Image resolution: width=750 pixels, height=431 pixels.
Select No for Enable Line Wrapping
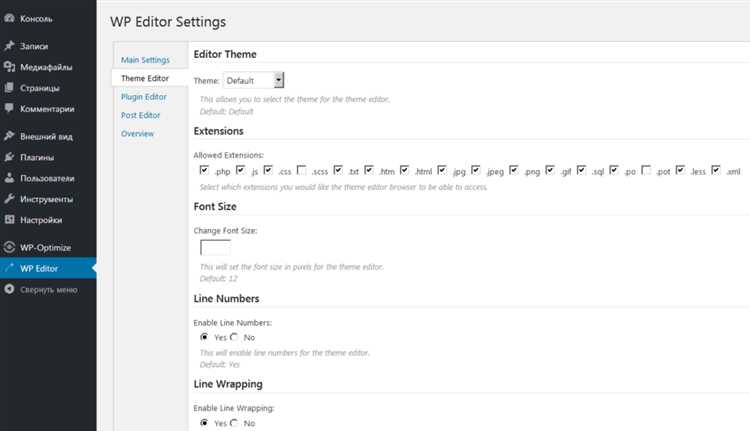[234, 423]
